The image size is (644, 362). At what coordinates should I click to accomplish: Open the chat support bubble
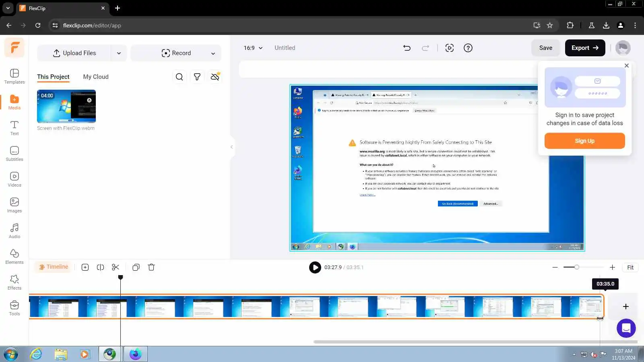(626, 328)
